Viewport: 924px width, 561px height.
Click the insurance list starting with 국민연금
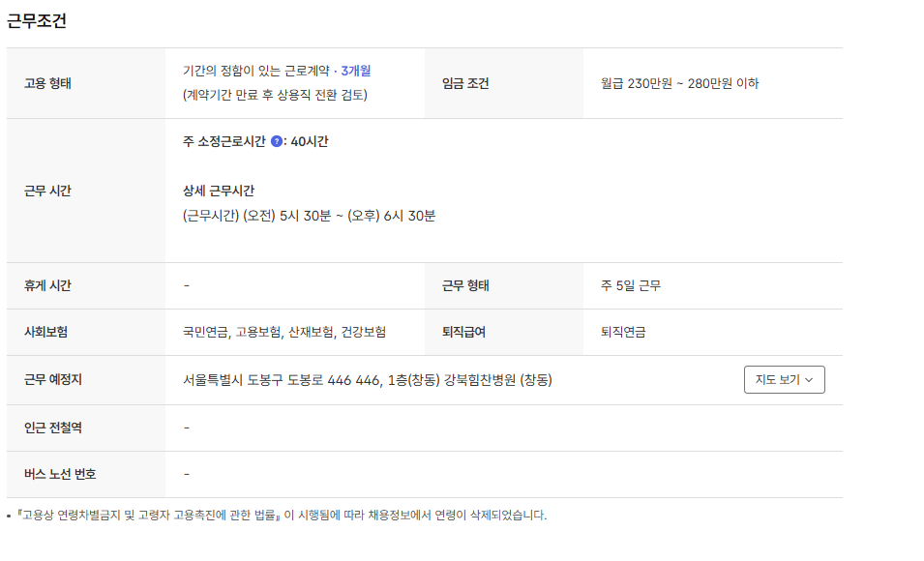point(283,332)
